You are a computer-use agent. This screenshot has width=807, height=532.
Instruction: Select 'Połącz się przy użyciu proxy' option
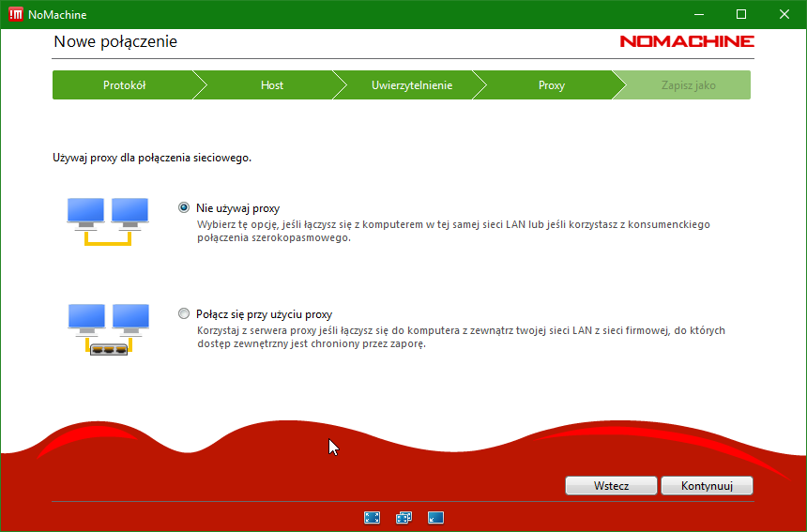point(184,314)
